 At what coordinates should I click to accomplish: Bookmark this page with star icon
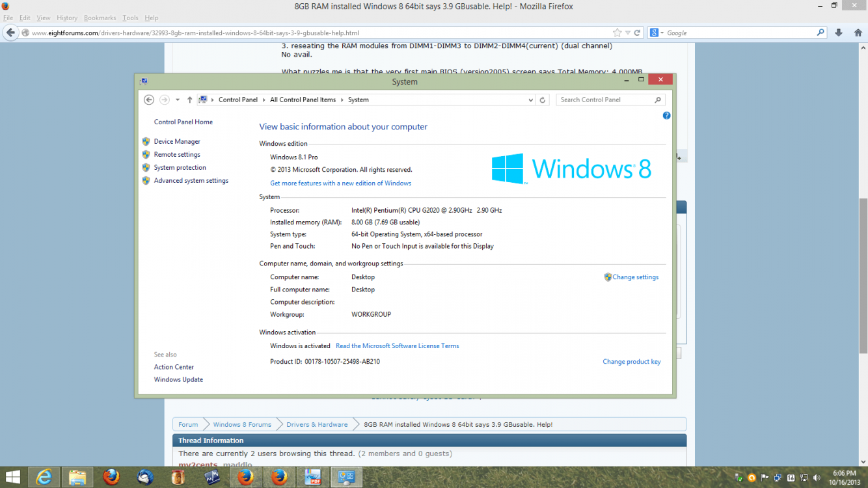pos(617,33)
